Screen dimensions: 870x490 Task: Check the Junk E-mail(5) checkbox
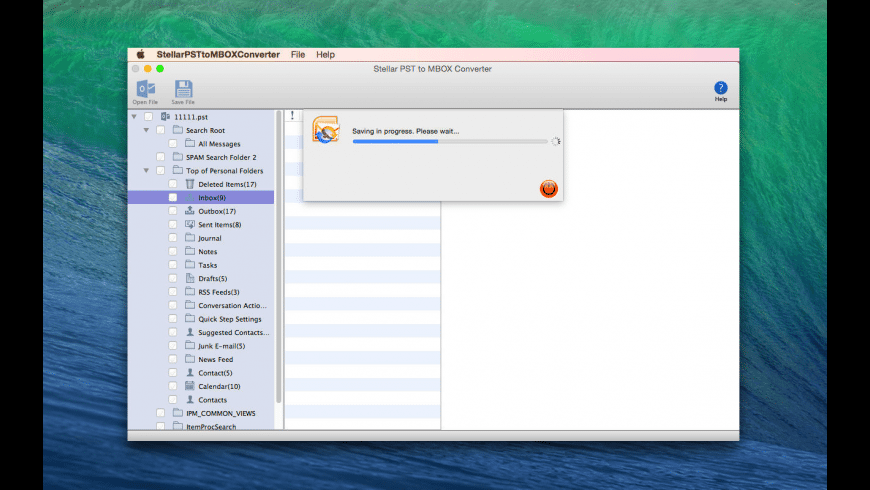[173, 346]
